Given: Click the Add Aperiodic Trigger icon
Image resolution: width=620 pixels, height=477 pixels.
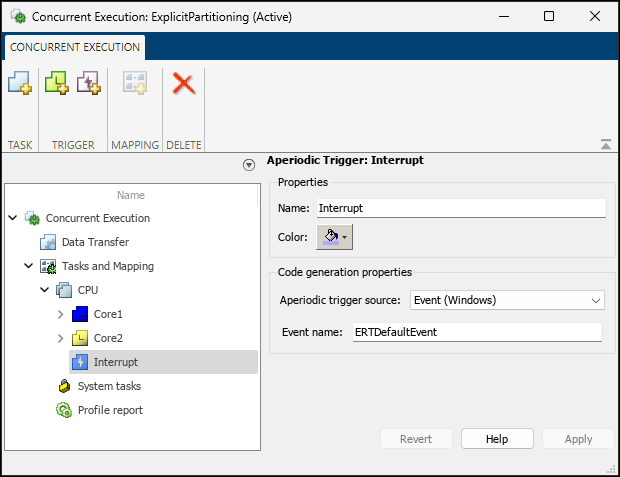Looking at the screenshot, I should click(x=89, y=84).
